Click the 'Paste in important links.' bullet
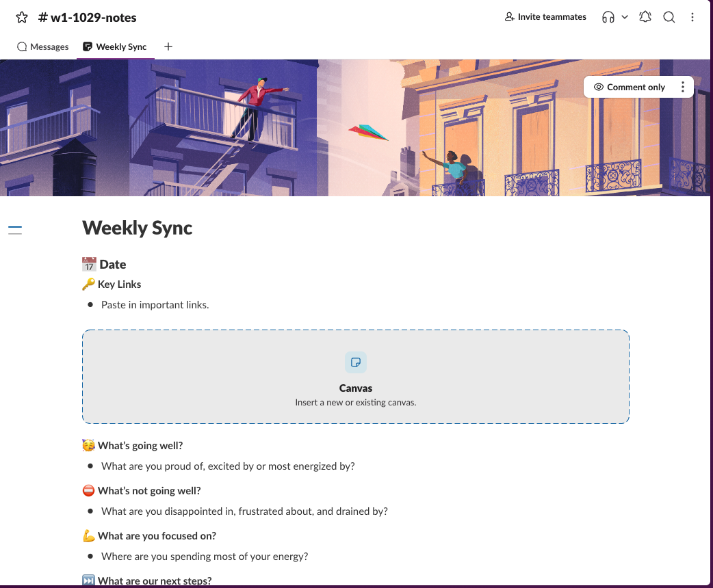Screen dimensions: 713x588 pos(155,305)
